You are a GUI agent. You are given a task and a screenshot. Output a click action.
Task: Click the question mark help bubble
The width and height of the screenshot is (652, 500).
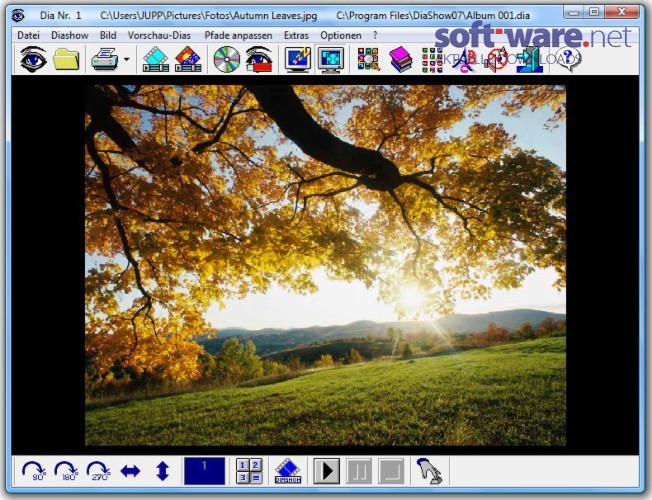(568, 59)
